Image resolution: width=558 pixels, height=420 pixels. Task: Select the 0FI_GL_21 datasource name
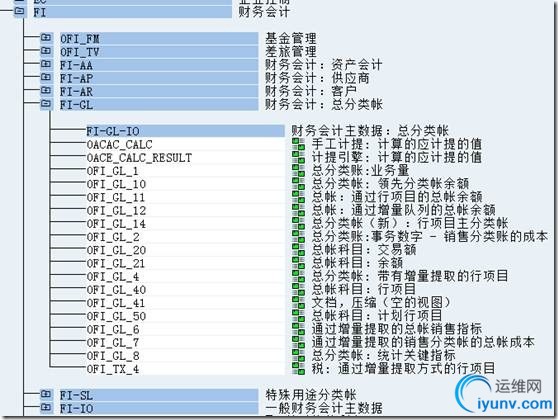click(x=116, y=263)
